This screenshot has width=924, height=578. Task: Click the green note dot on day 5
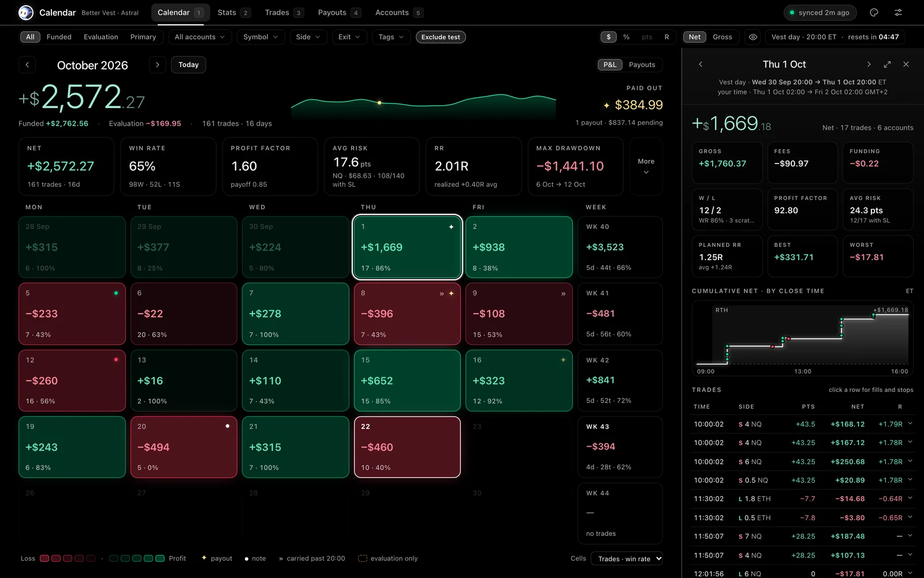(x=116, y=293)
